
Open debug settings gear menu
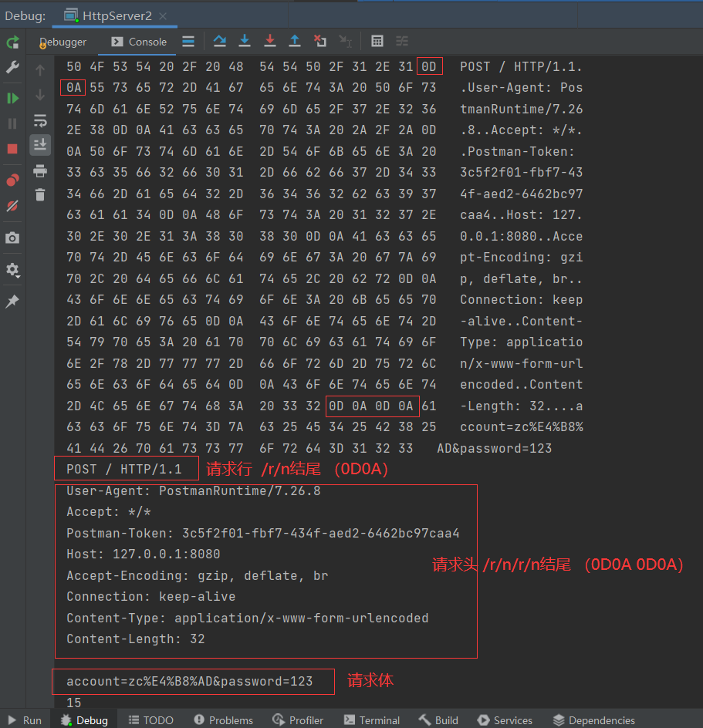pos(12,270)
